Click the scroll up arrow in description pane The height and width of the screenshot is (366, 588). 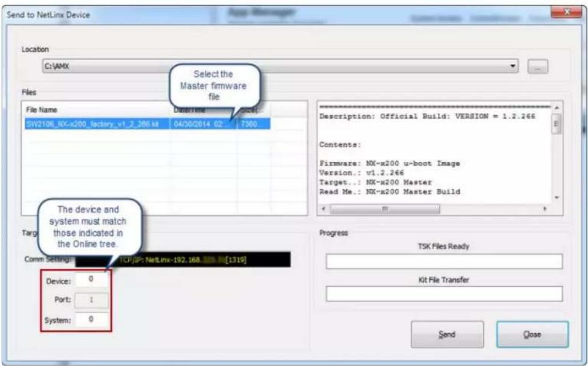(557, 108)
